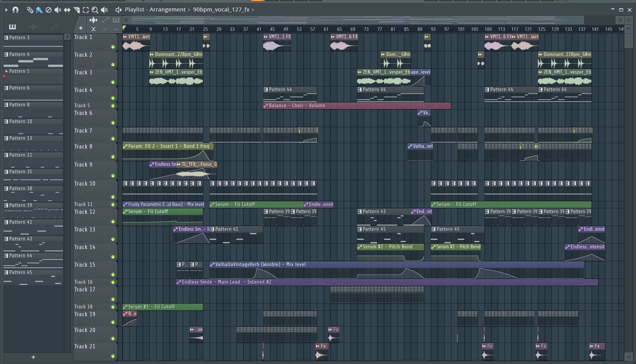Screen dimensions: 636x364
Task: Click bar 41 on the timeline ruler
Action: (259, 29)
